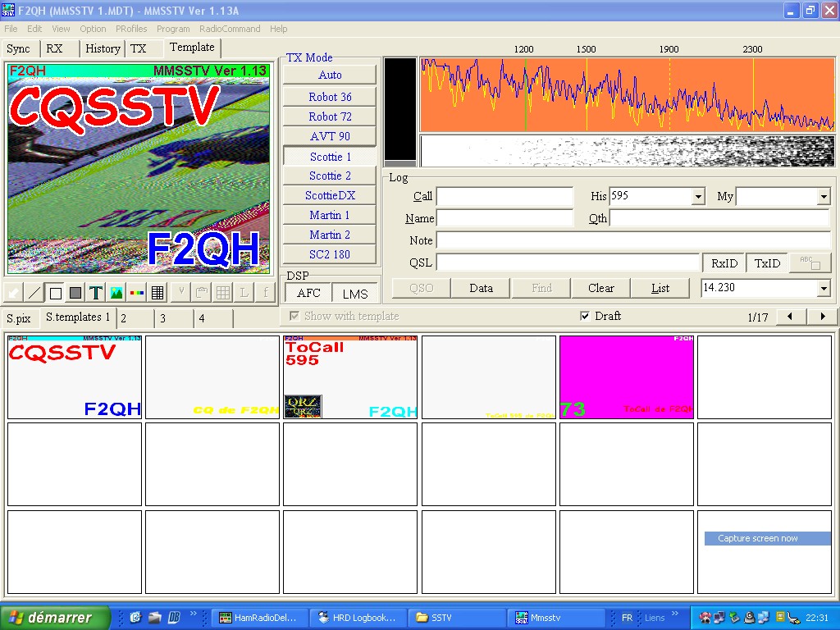Open HRD Logbook from the taskbar
Image resolution: width=840 pixels, height=630 pixels.
(358, 618)
